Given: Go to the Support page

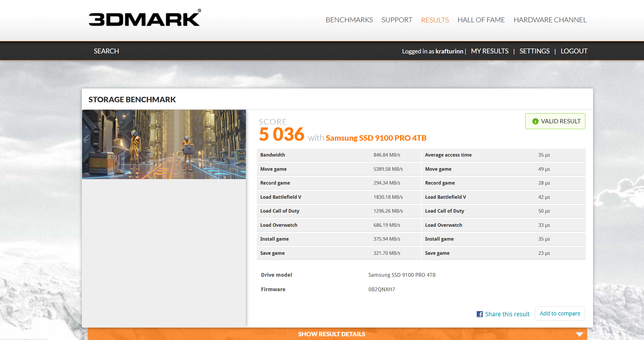Looking at the screenshot, I should click(x=397, y=20).
